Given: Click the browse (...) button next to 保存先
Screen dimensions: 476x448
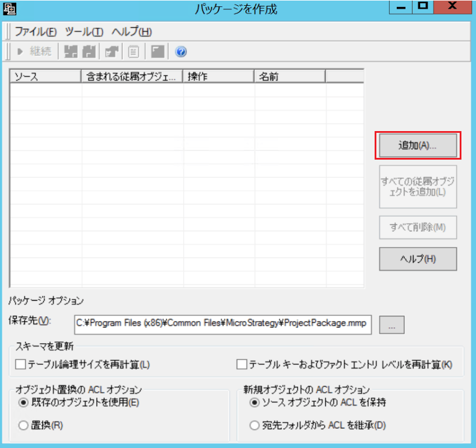Looking at the screenshot, I should (392, 324).
